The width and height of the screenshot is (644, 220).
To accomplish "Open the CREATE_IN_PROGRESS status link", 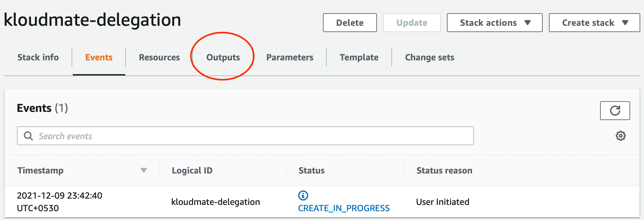I will [344, 208].
